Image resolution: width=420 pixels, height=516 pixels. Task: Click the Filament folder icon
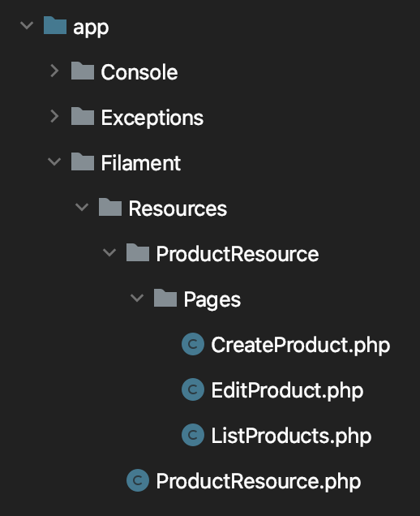pyautogui.click(x=83, y=161)
